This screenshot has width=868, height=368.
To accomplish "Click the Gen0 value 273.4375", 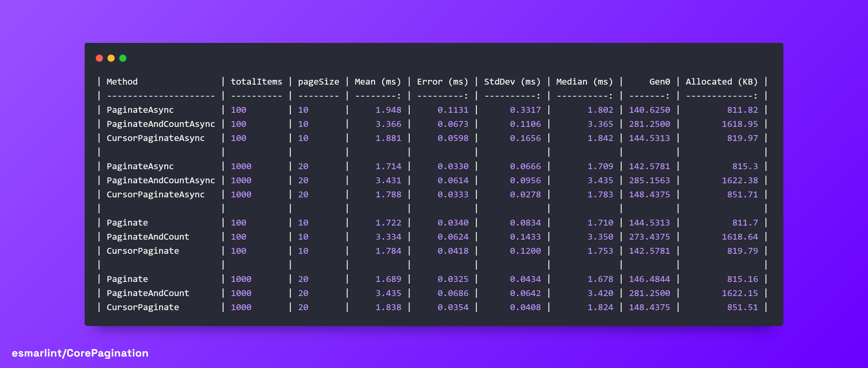I will 649,237.
